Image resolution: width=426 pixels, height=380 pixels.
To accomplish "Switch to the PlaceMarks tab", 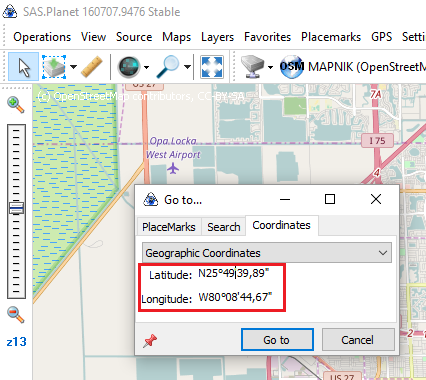I will [168, 227].
